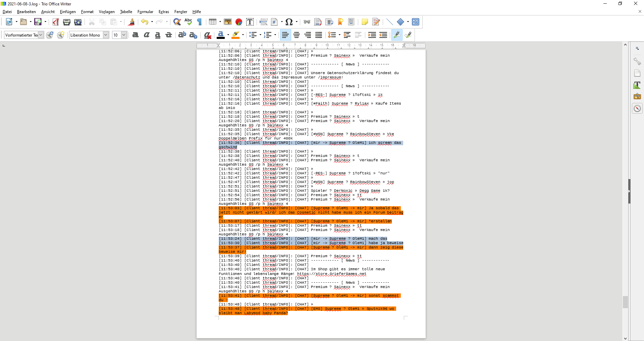
Task: Apply the orange highlight color
Action: click(236, 35)
